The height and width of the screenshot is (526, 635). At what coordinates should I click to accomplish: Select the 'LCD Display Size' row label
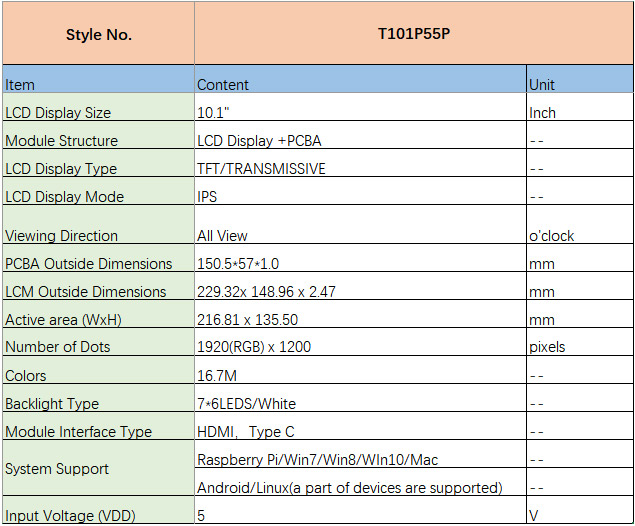tap(58, 113)
